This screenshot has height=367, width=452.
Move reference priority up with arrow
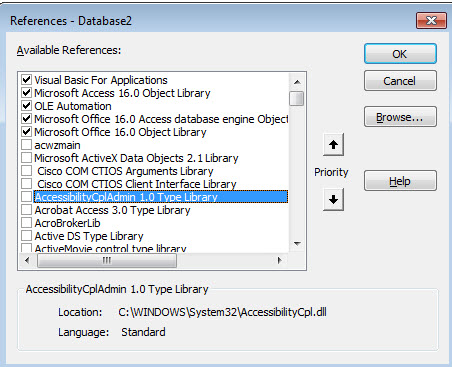(333, 145)
